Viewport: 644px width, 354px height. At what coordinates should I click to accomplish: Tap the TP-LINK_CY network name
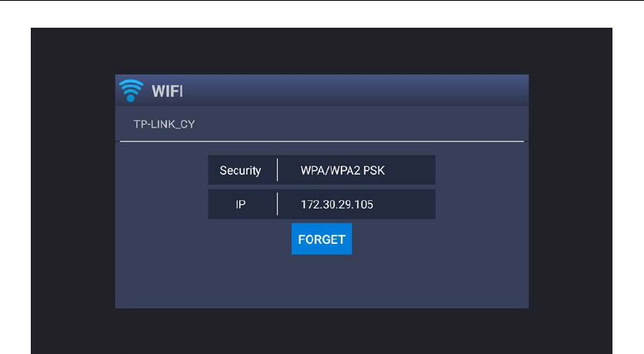coord(165,124)
